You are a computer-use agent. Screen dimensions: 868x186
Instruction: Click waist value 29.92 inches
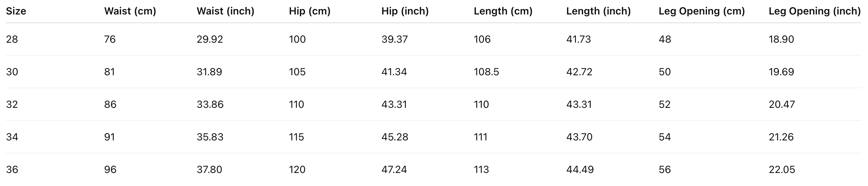[210, 39]
